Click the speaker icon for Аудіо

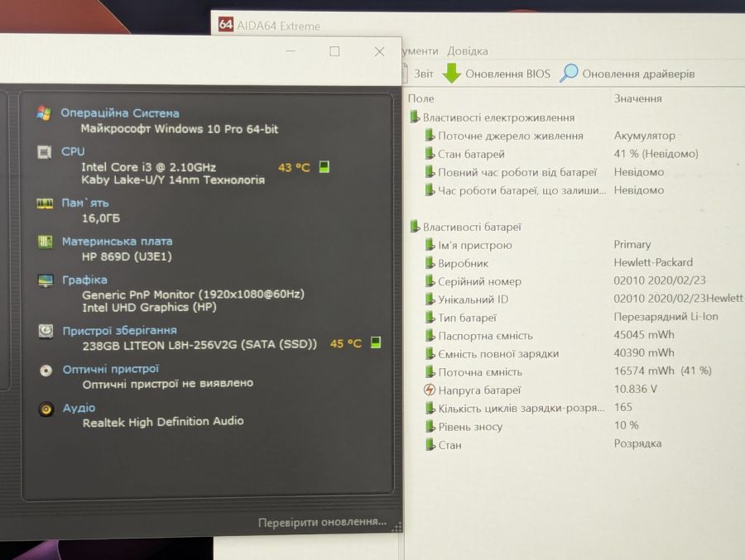coord(46,409)
